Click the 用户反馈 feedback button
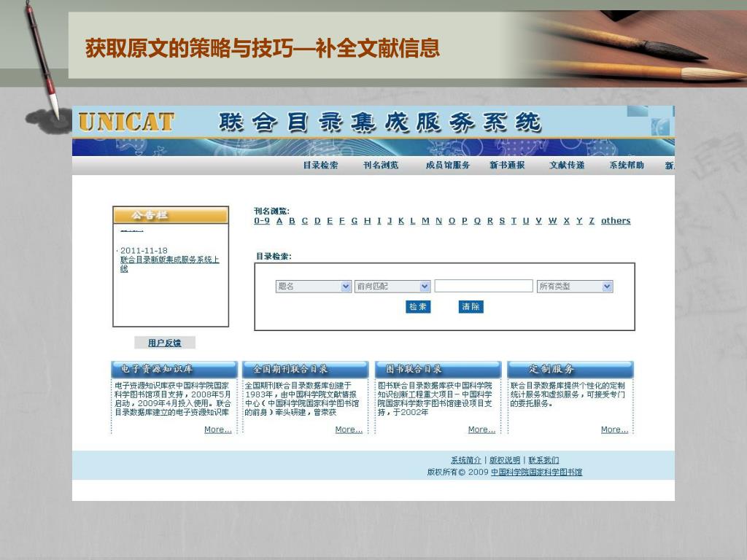Image resolution: width=747 pixels, height=560 pixels. click(164, 343)
